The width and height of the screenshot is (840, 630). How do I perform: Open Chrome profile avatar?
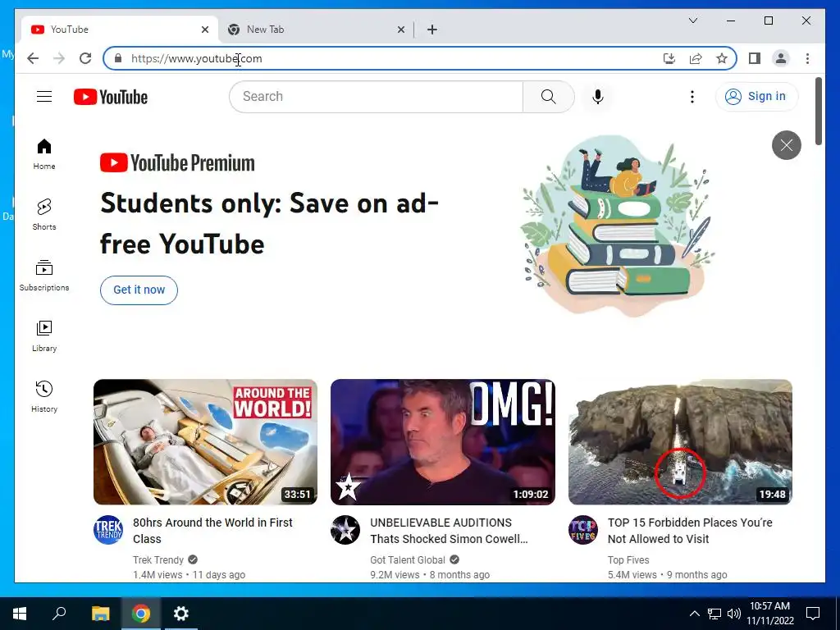pyautogui.click(x=781, y=58)
